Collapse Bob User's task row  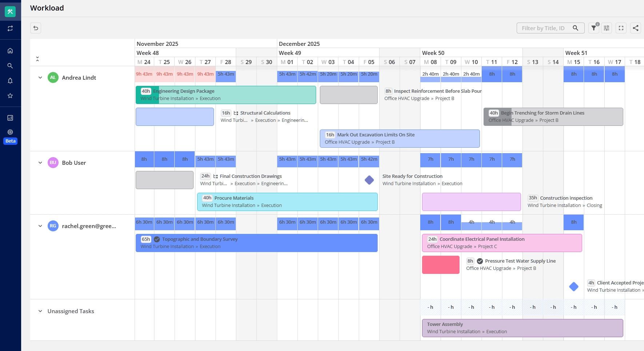pyautogui.click(x=40, y=163)
